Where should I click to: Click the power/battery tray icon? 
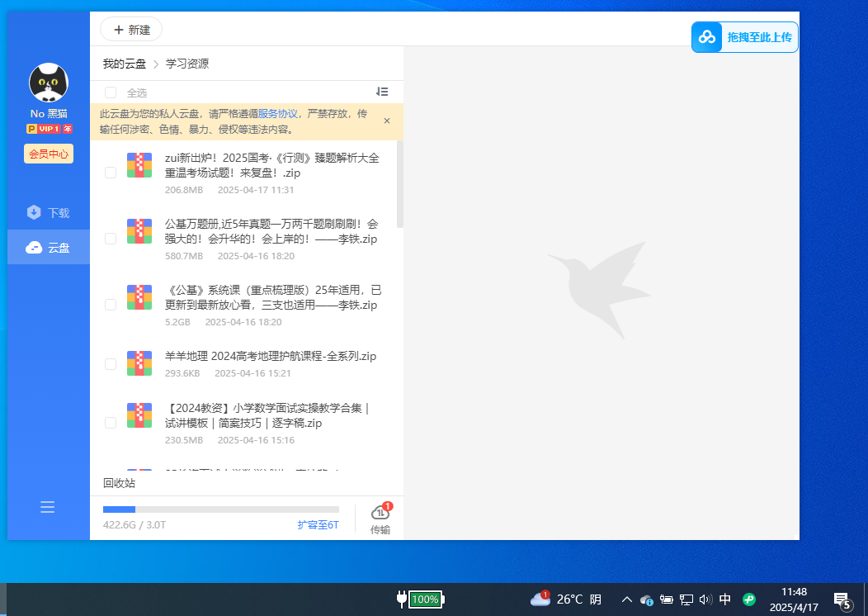[x=667, y=599]
